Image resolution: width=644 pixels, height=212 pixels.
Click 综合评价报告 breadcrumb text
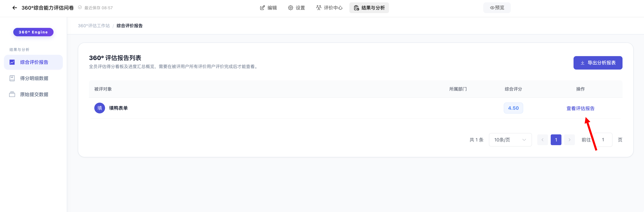[x=130, y=26]
